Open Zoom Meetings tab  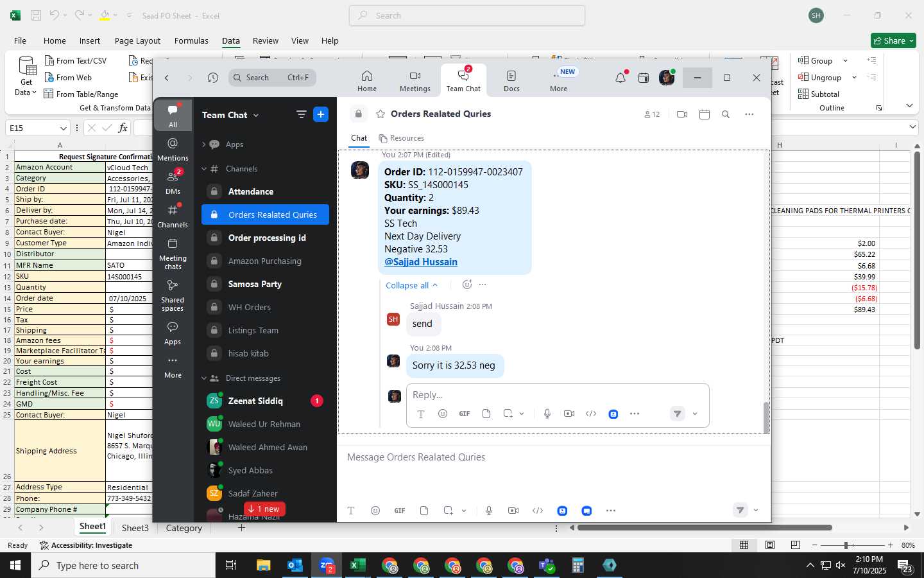point(415,81)
